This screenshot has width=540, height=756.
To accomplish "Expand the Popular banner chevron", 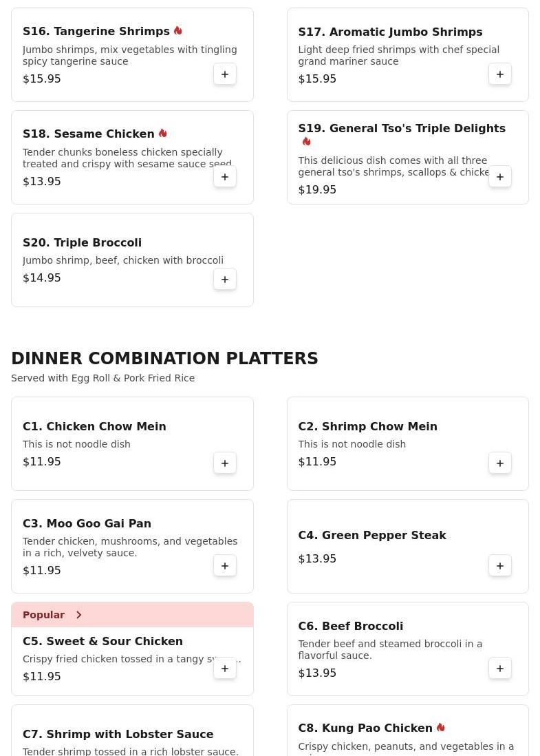I will click(x=78, y=615).
